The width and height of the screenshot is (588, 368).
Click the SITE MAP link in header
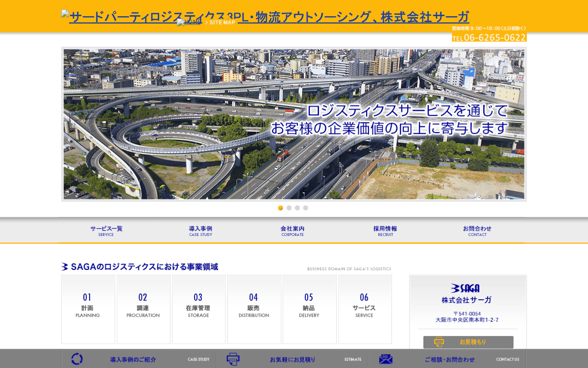[x=220, y=22]
